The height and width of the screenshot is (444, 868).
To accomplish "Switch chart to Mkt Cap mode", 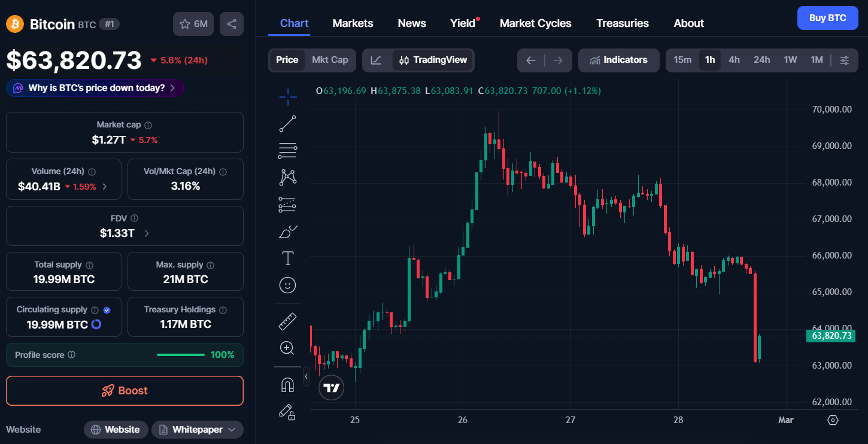I will pos(330,60).
